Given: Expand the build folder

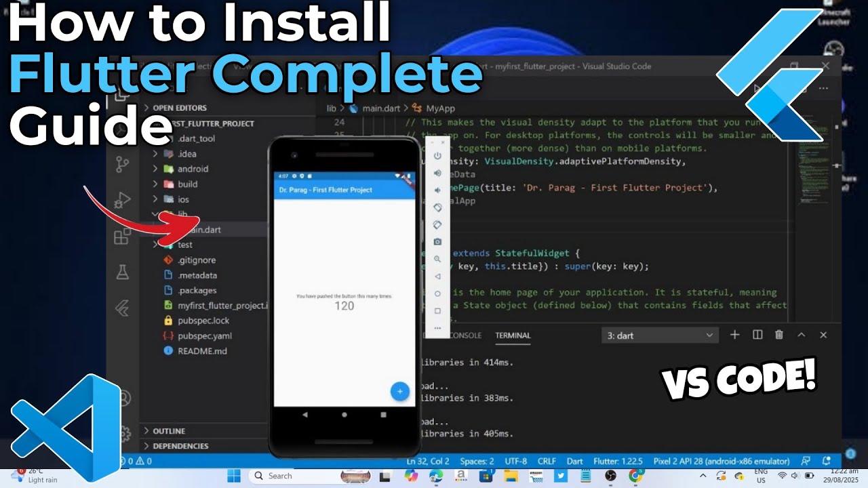Looking at the screenshot, I should pos(187,184).
